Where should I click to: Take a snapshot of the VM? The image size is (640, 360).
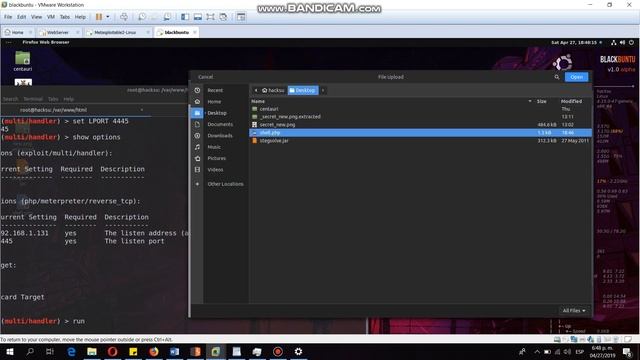(142, 17)
